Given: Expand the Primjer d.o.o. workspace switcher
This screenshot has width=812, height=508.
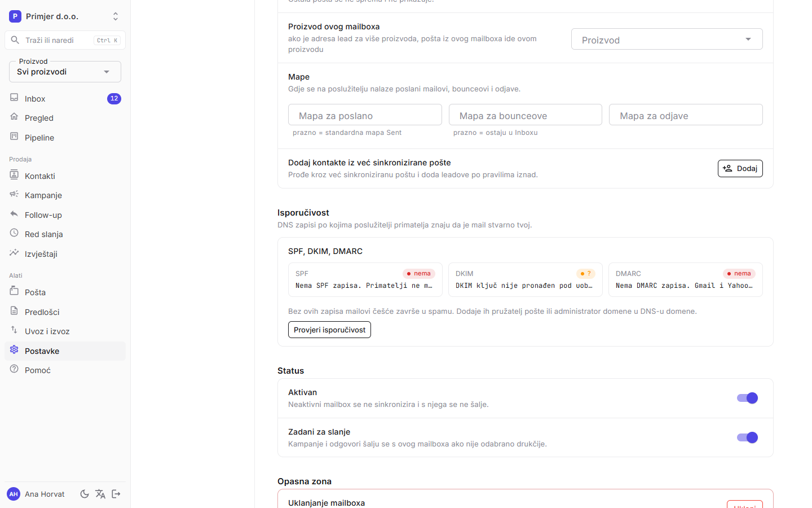Looking at the screenshot, I should coord(65,16).
